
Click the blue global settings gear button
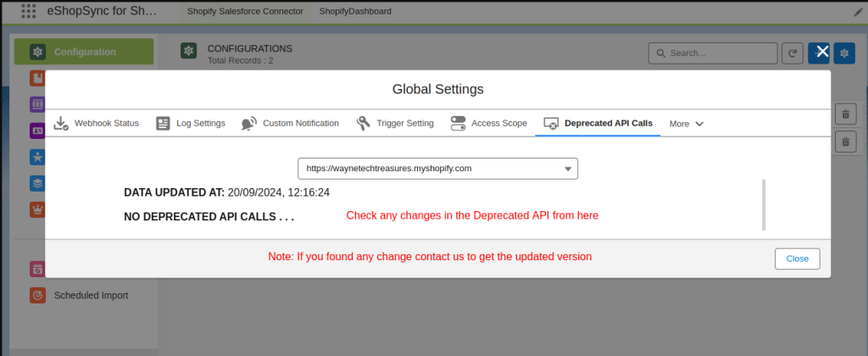point(844,53)
